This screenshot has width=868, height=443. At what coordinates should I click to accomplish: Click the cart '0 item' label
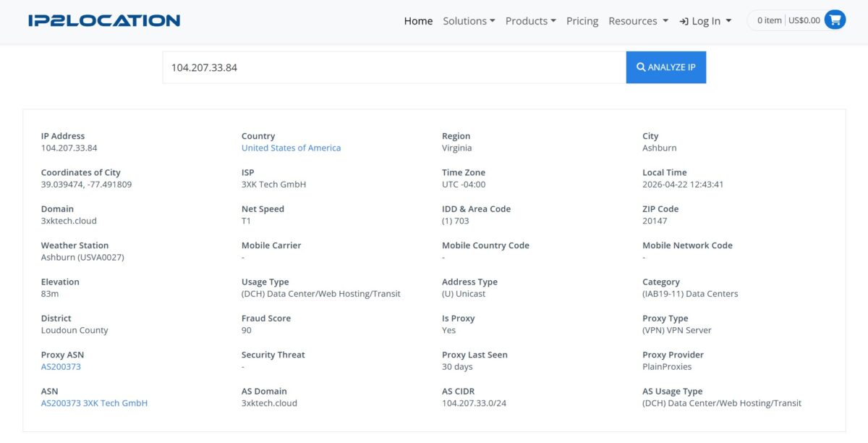pos(770,20)
